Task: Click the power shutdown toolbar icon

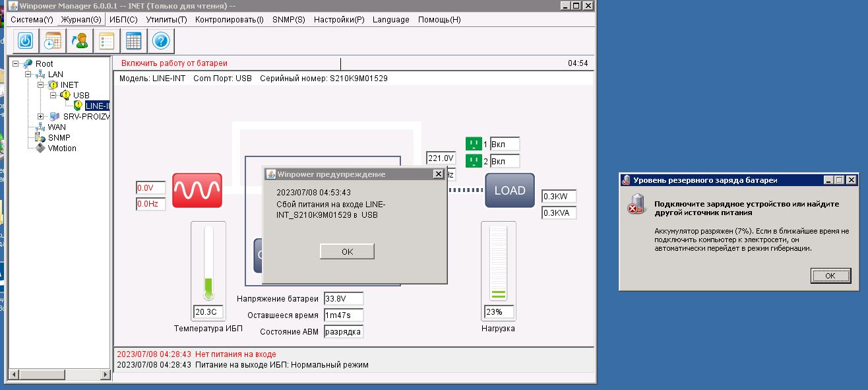Action: tap(25, 41)
